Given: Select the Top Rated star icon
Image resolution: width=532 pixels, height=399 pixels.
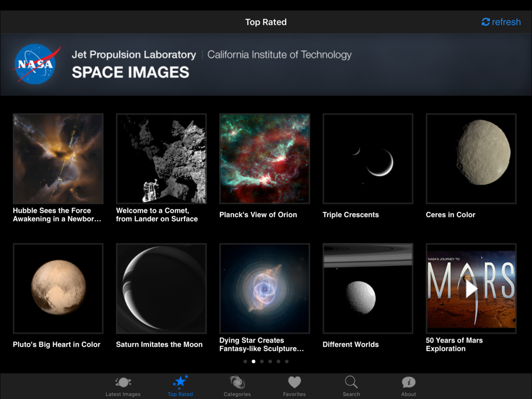Looking at the screenshot, I should [180, 383].
